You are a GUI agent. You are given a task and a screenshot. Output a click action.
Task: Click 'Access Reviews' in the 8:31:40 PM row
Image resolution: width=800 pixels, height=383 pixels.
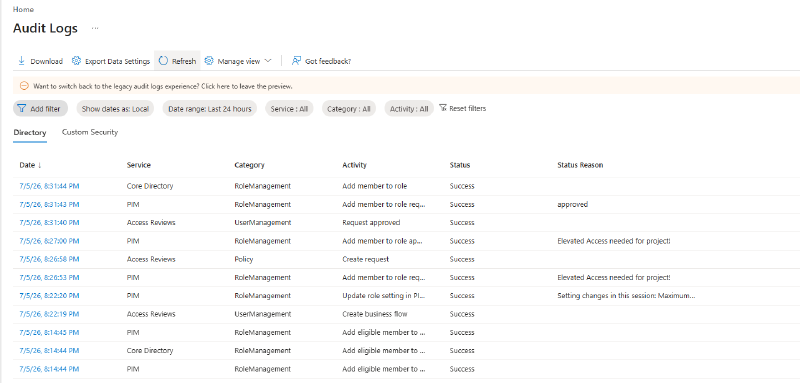[x=151, y=223]
